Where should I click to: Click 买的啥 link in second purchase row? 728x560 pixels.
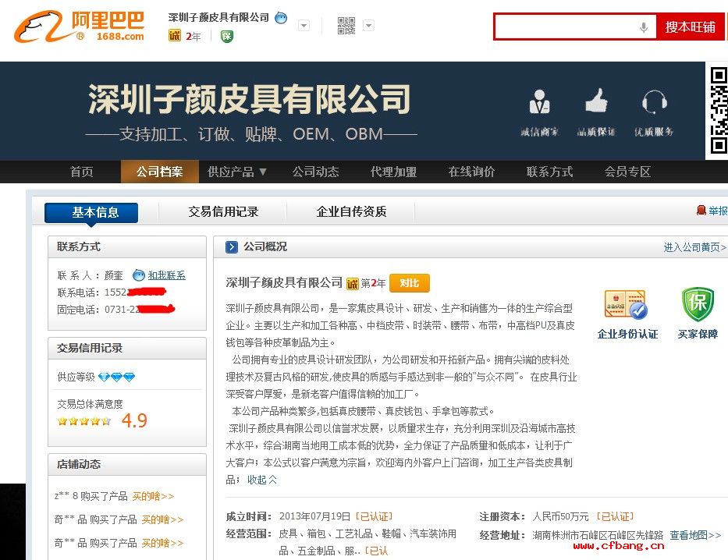click(x=162, y=519)
